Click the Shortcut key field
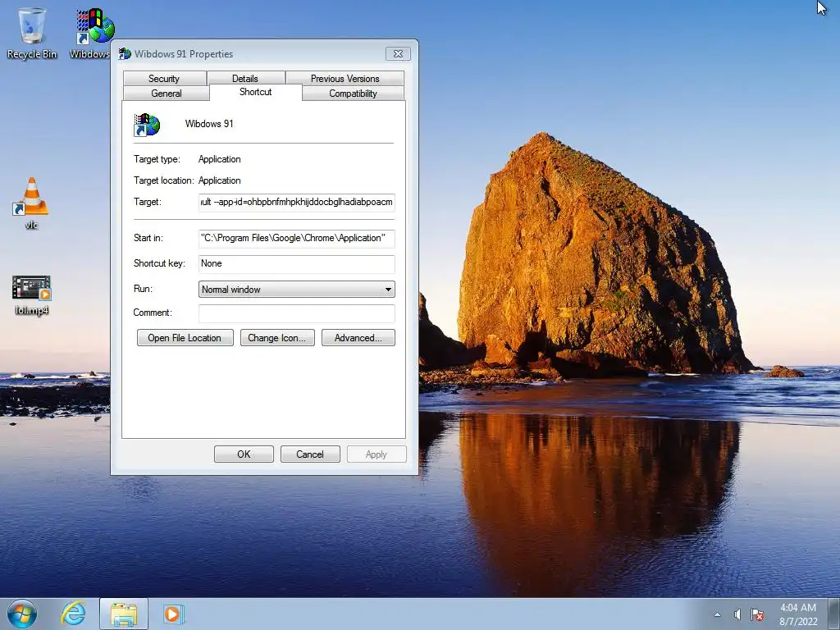This screenshot has width=840, height=630. click(x=297, y=263)
